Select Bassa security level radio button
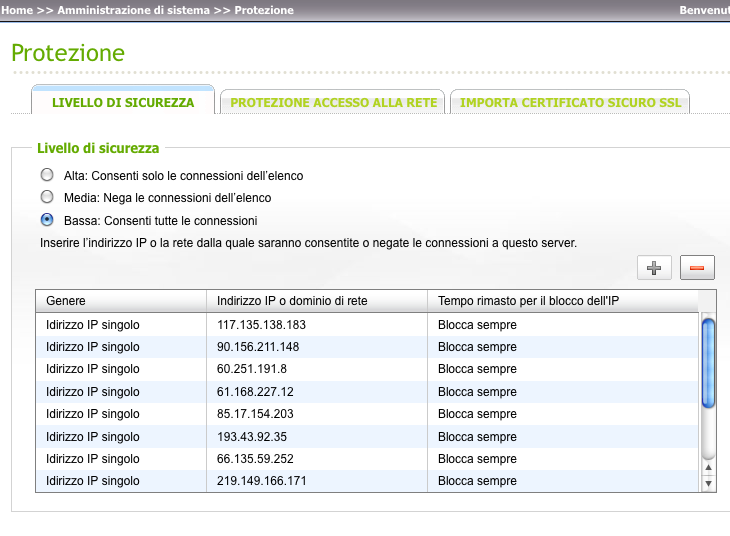 pyautogui.click(x=46, y=220)
